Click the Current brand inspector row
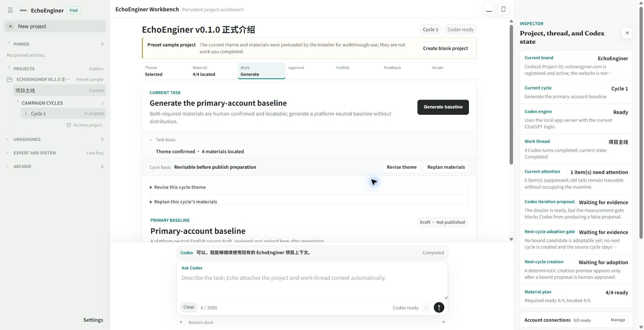 point(576,66)
